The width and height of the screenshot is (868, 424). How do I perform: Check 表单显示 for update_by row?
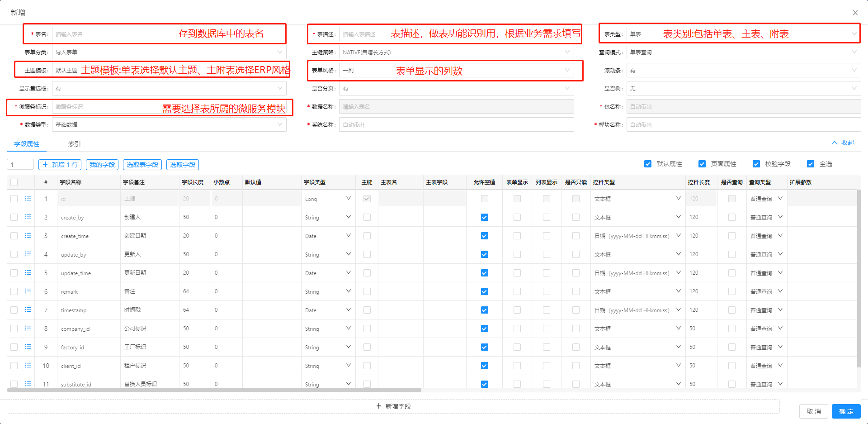tap(517, 254)
